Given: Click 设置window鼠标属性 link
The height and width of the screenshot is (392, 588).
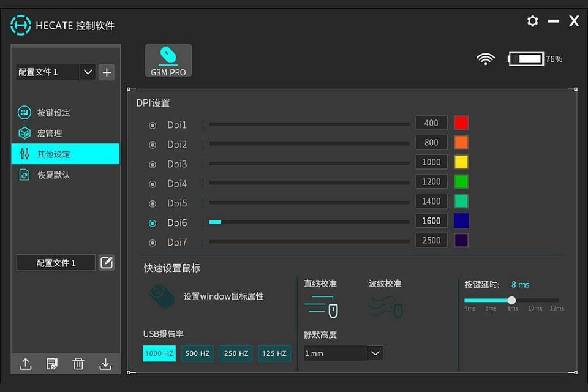Looking at the screenshot, I should coord(224,296).
